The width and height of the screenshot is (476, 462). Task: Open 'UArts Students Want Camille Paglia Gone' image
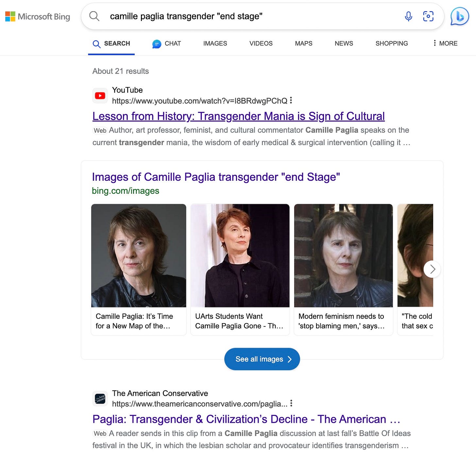click(x=240, y=256)
